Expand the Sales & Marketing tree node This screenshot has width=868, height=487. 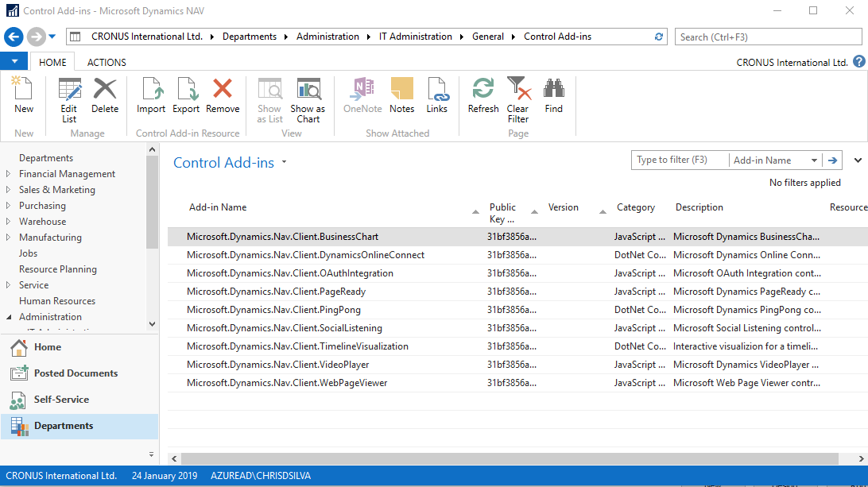point(8,189)
